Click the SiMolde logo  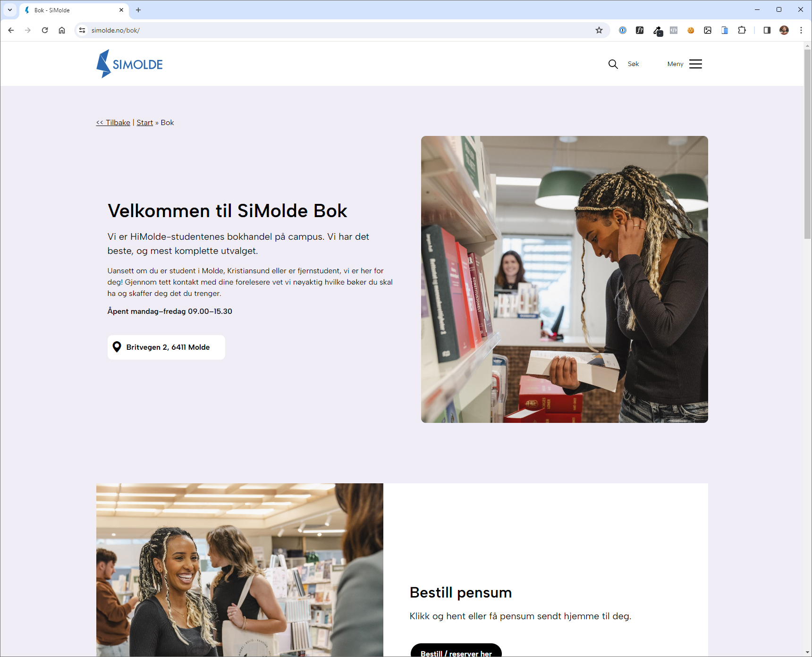129,64
